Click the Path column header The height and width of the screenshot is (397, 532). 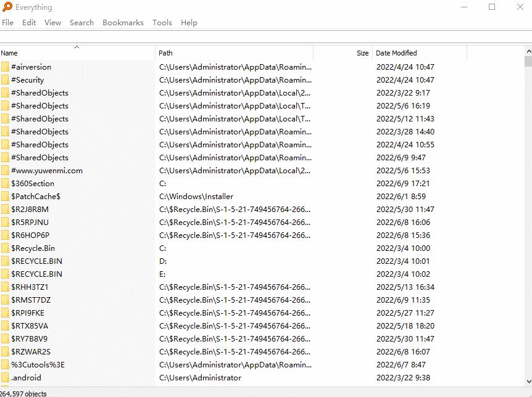165,53
